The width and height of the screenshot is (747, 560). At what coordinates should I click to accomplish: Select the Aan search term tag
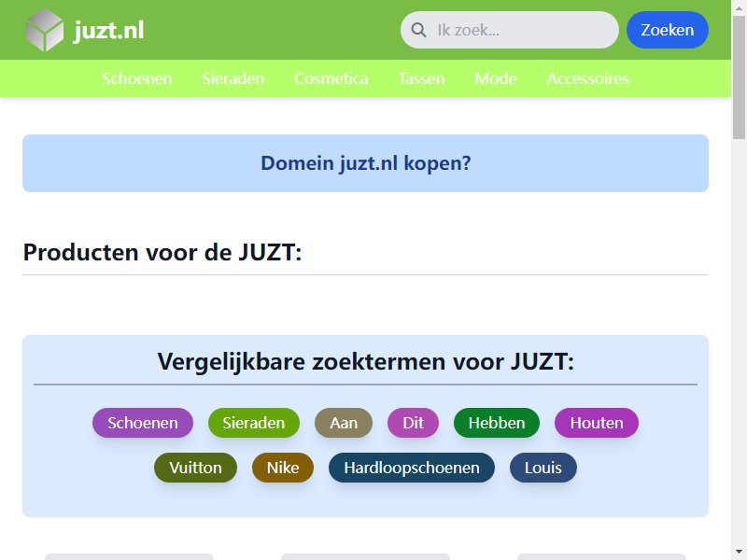344,423
